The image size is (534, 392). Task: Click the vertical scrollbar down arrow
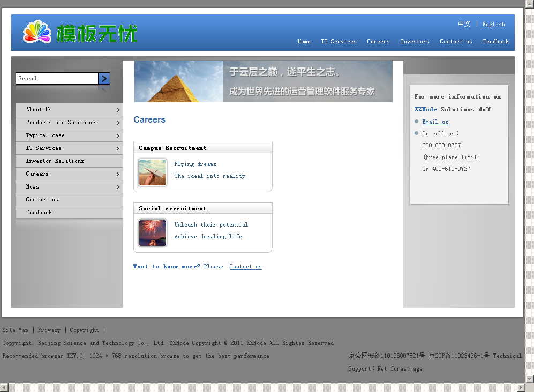coord(530,379)
